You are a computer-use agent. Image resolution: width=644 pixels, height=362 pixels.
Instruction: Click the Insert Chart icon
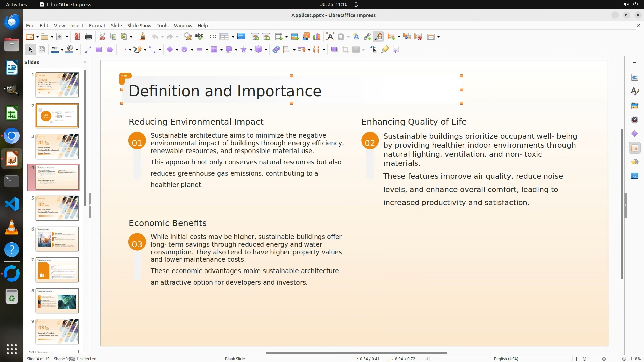316,37
